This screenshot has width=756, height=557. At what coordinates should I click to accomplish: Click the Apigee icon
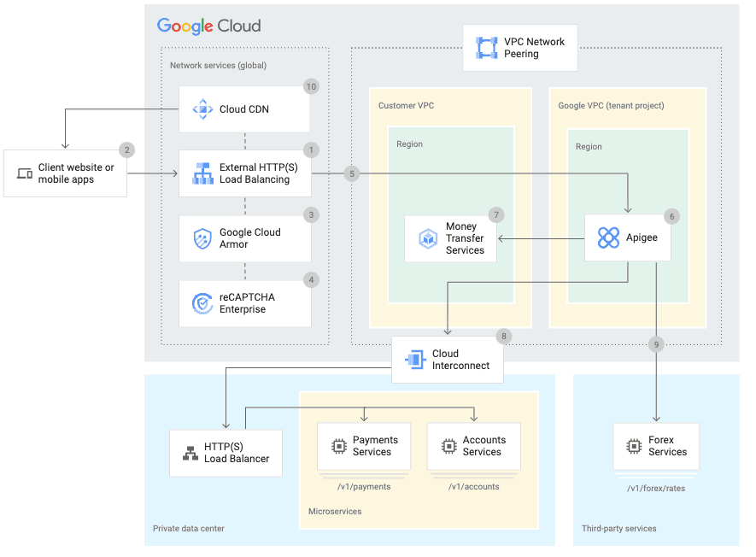[608, 237]
